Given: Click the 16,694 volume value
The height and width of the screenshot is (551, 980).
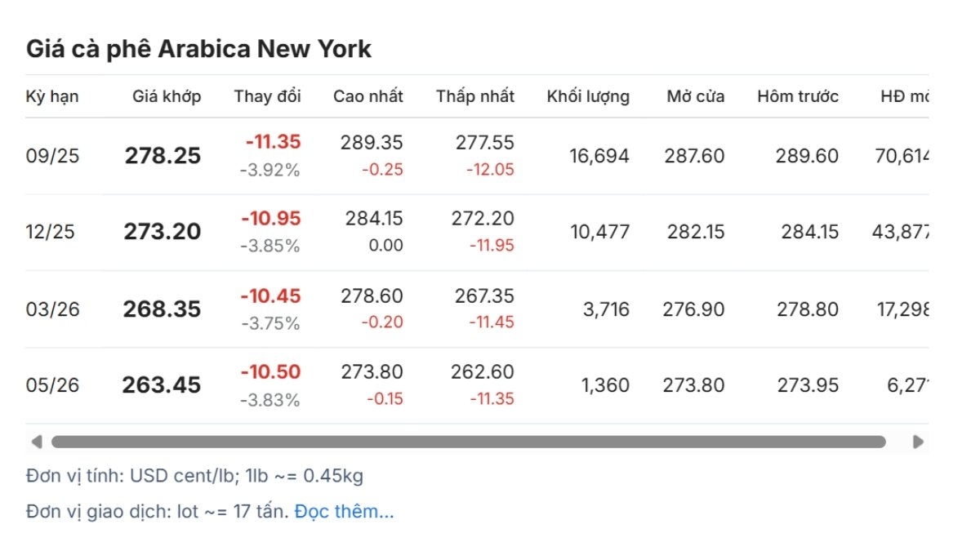Looking at the screenshot, I should [599, 156].
